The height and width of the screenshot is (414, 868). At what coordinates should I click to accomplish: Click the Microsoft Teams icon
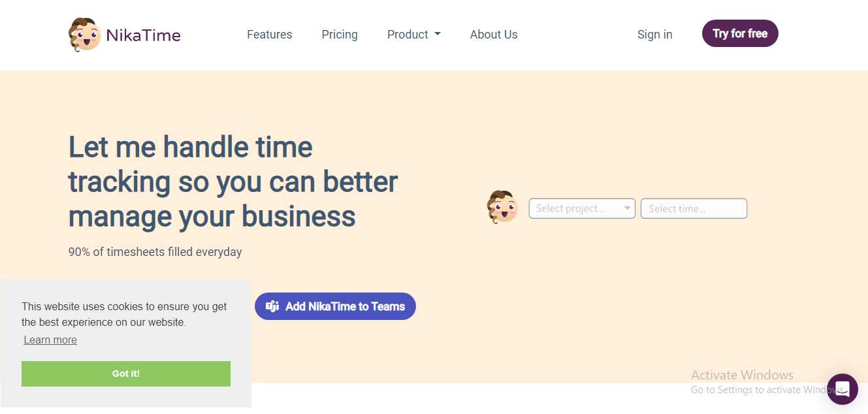coord(272,306)
